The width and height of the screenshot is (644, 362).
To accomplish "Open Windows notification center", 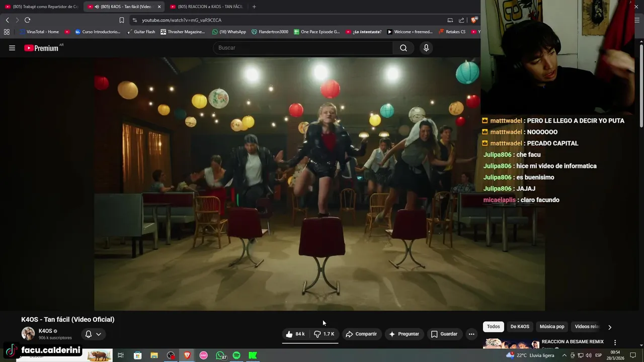I will 633,355.
